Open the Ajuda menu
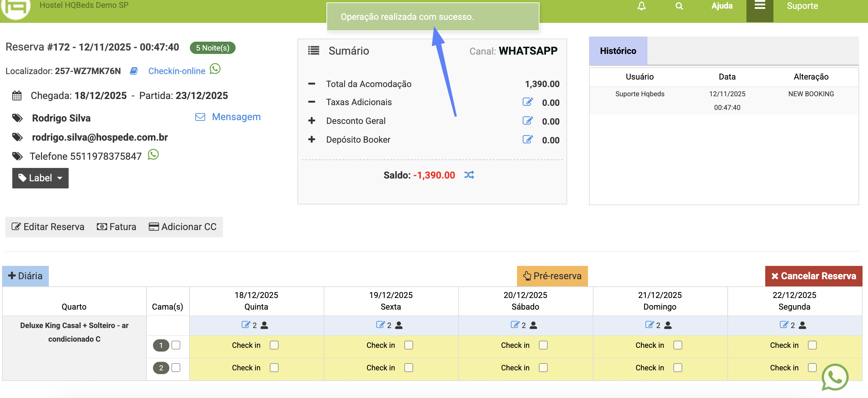This screenshot has width=868, height=398. pos(722,6)
